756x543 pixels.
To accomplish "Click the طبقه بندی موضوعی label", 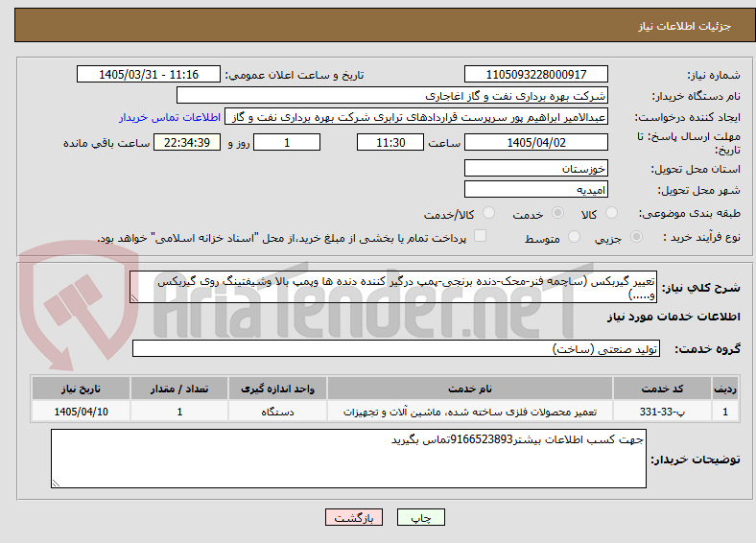I will point(690,213).
